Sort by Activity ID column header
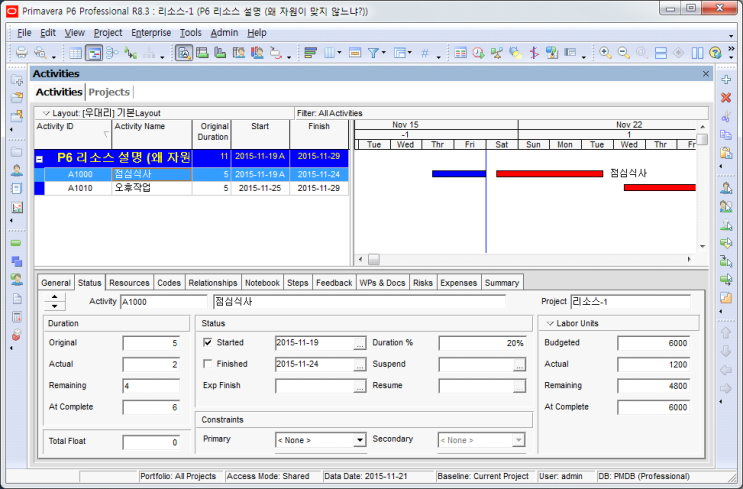 click(x=73, y=134)
